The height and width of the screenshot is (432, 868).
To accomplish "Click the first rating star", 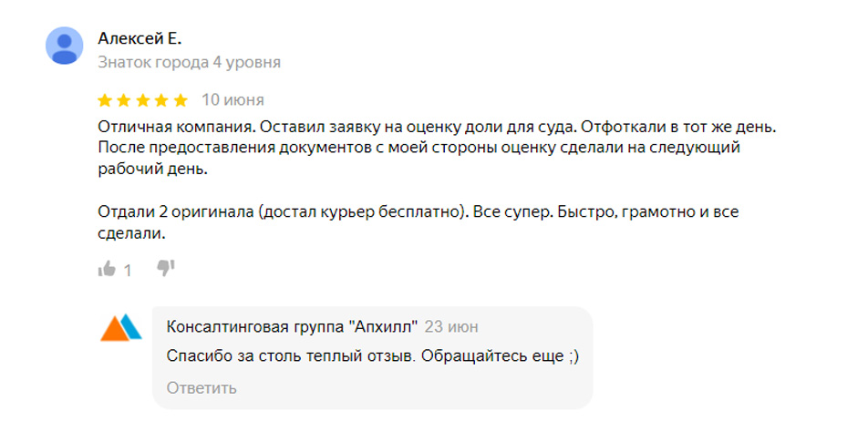I will point(104,99).
